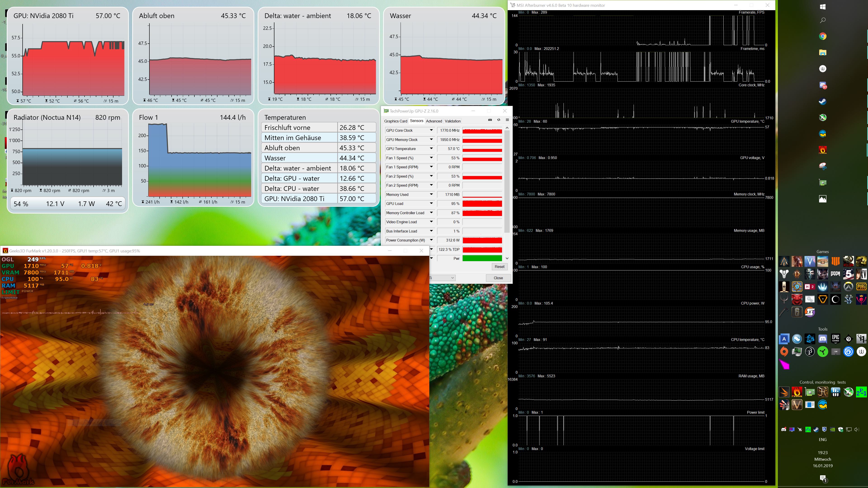Switch to the Advanced tab in GPU-Z

pyautogui.click(x=434, y=121)
